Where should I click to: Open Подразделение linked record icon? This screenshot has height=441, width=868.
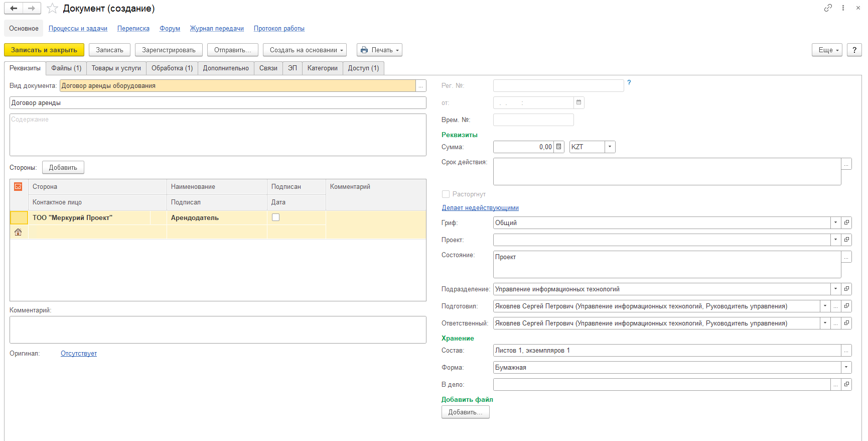click(x=846, y=289)
